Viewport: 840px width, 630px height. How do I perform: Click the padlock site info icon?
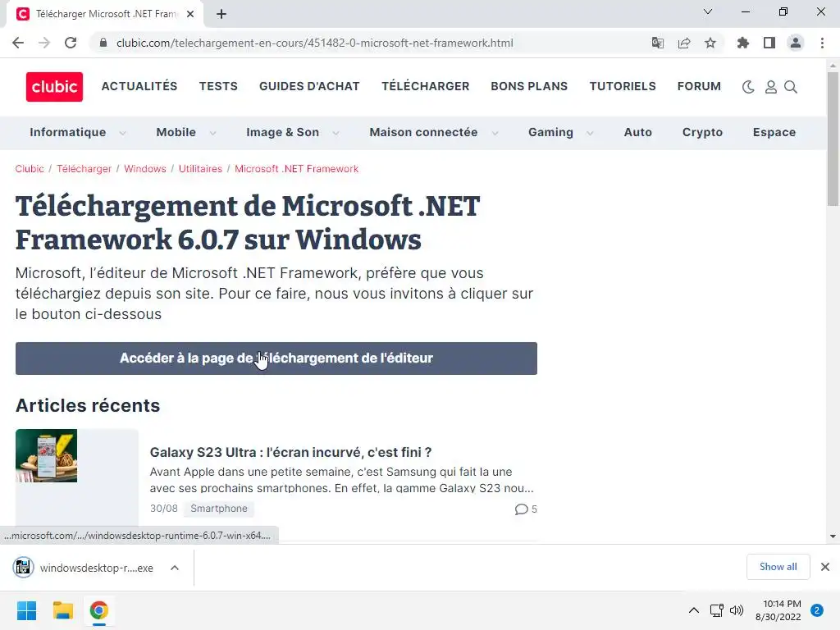[x=103, y=43]
